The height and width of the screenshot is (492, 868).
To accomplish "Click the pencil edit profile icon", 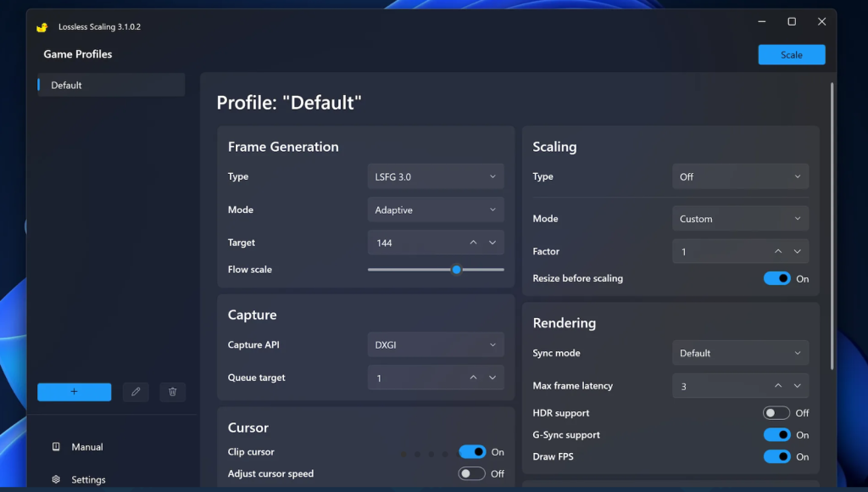I will (136, 392).
